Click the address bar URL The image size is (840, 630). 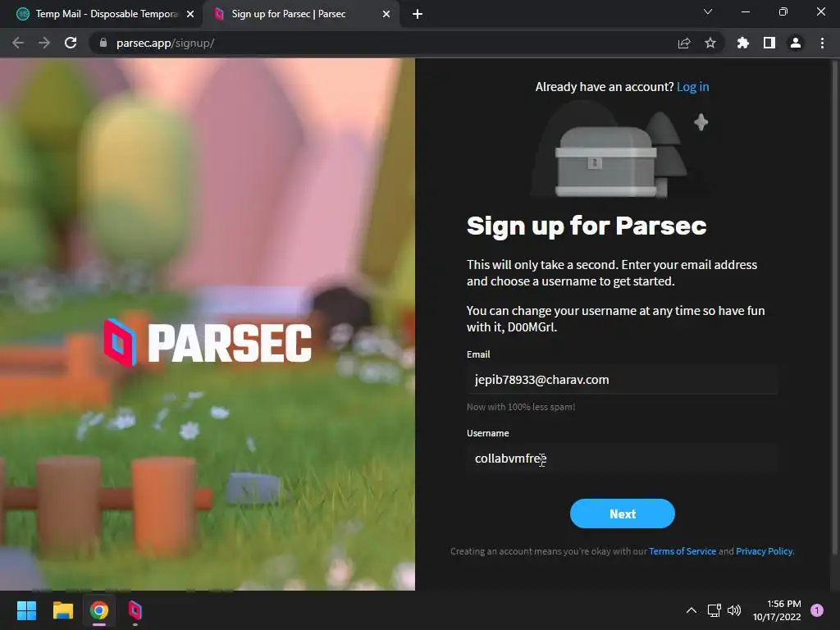[166, 43]
